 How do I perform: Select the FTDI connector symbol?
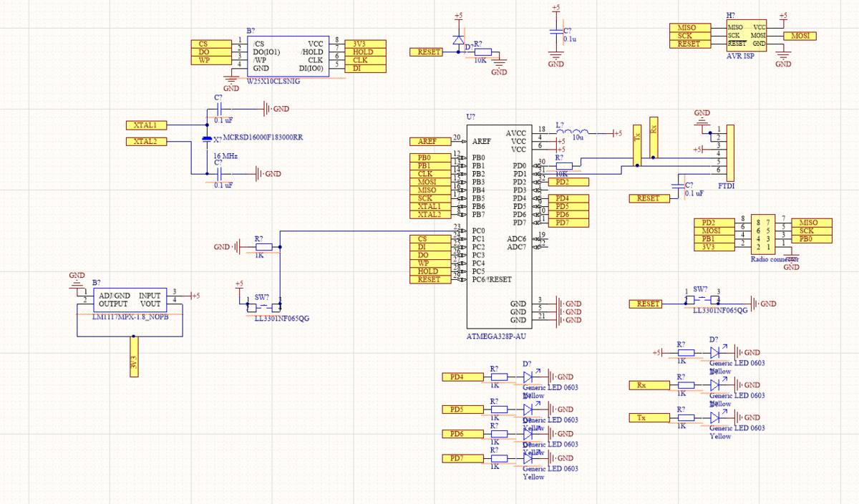730,153
